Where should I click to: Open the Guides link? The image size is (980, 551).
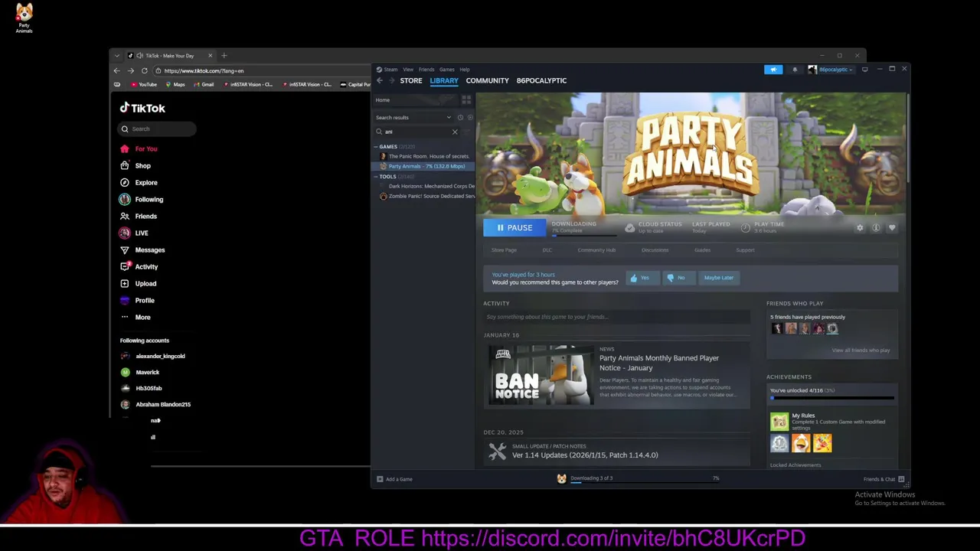702,250
